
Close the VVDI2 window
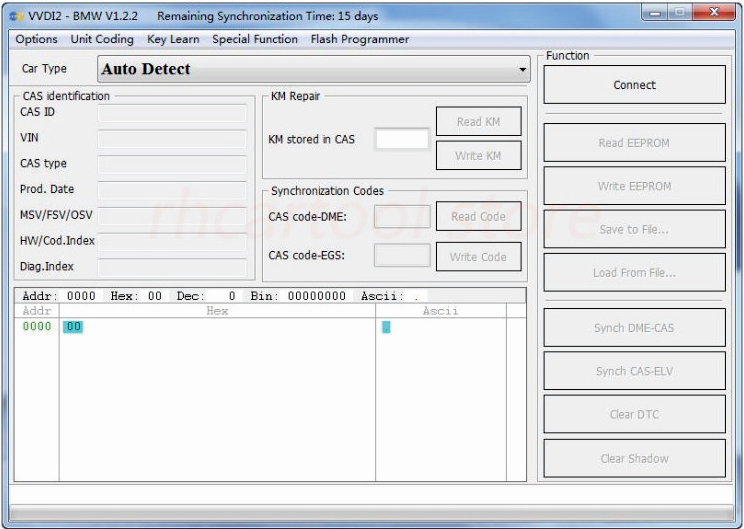(x=714, y=13)
